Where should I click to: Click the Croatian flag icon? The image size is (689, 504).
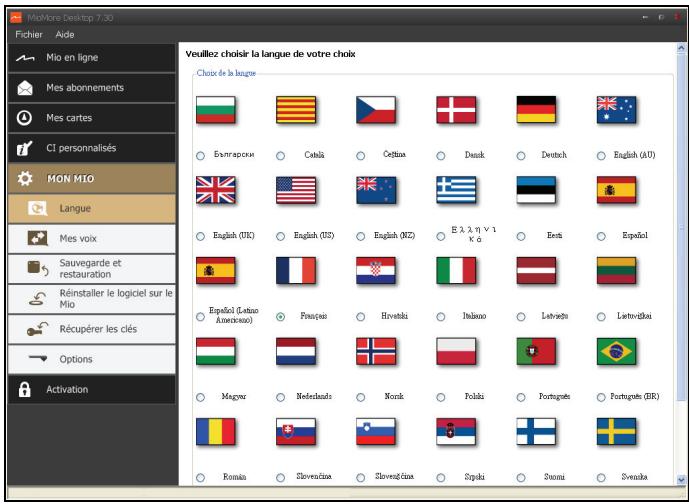[376, 270]
